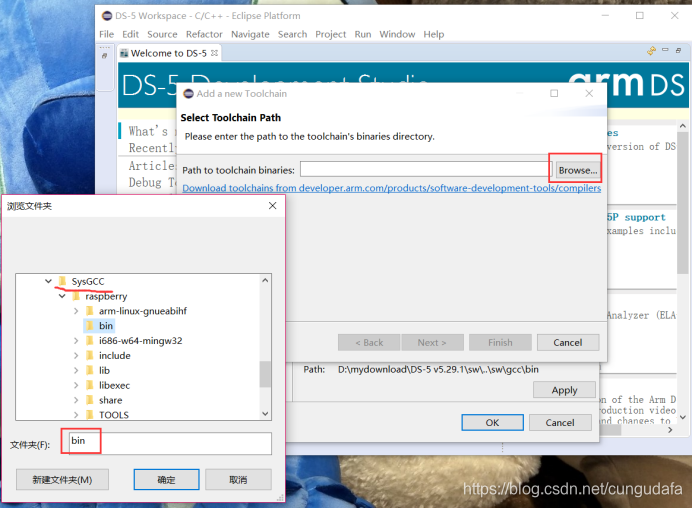The image size is (693, 508).
Task: Select the Welcome to DS-5 tab
Action: [x=168, y=53]
